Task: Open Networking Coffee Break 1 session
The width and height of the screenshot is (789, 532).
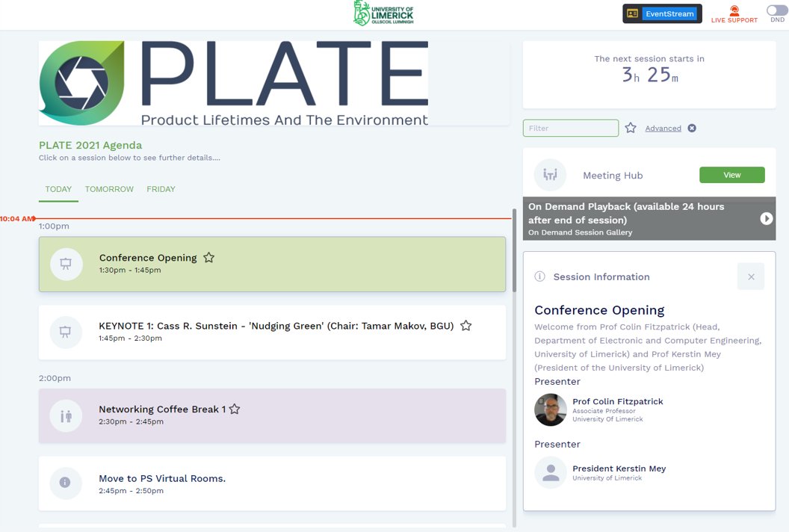Action: (x=272, y=415)
